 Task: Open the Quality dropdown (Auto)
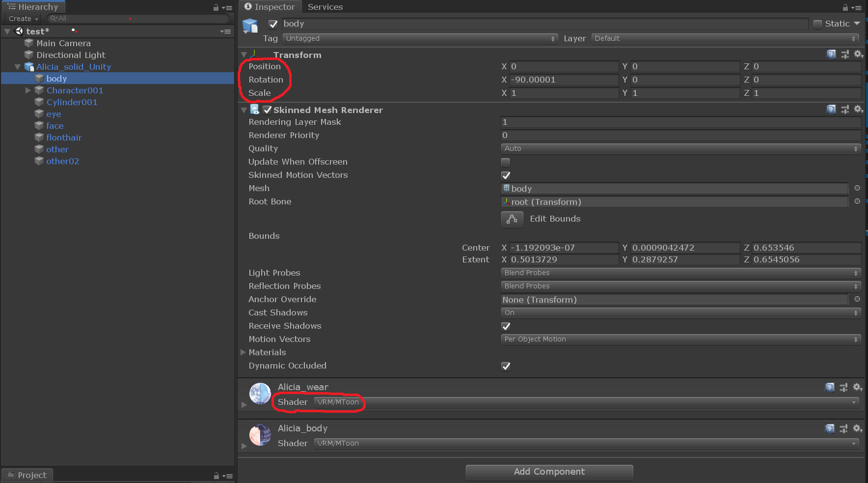[x=680, y=148]
